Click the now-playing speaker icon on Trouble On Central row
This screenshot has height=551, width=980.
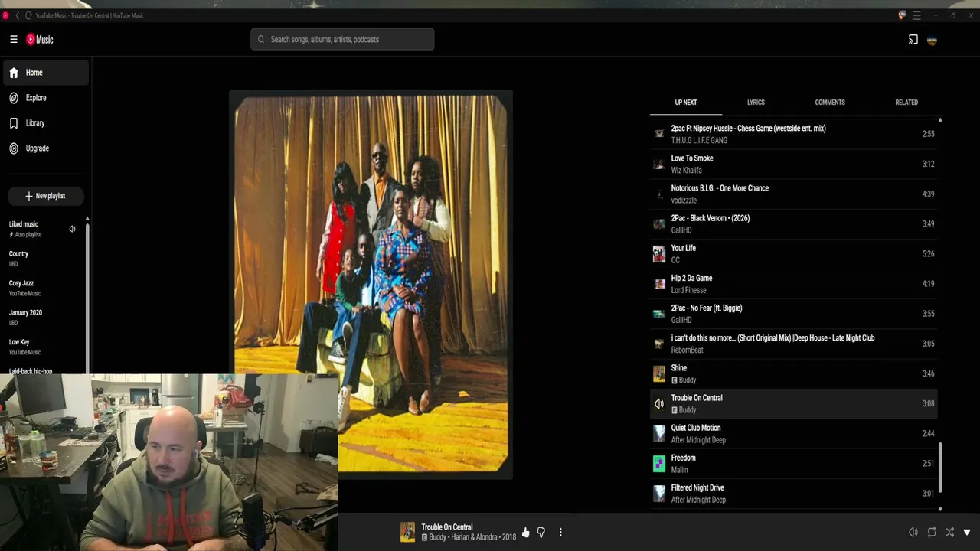click(658, 404)
